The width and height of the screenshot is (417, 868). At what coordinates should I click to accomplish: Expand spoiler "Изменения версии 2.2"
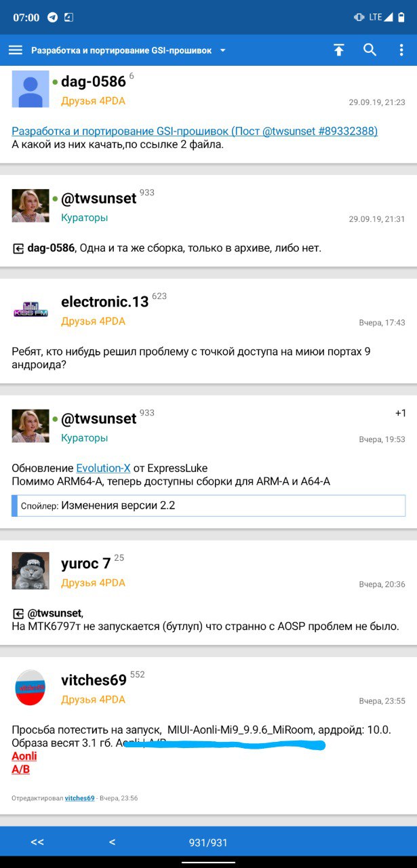[209, 505]
